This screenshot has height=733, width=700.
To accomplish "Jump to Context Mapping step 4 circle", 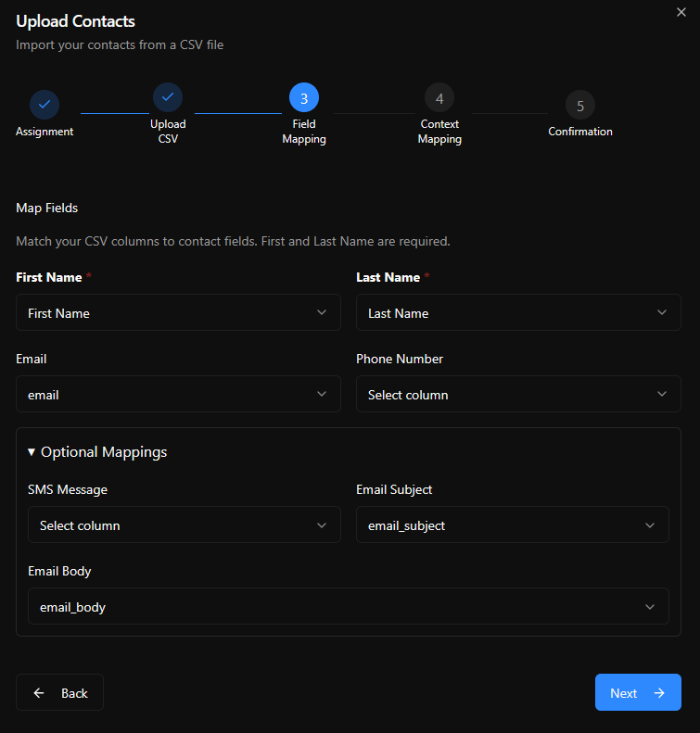I will pyautogui.click(x=439, y=97).
